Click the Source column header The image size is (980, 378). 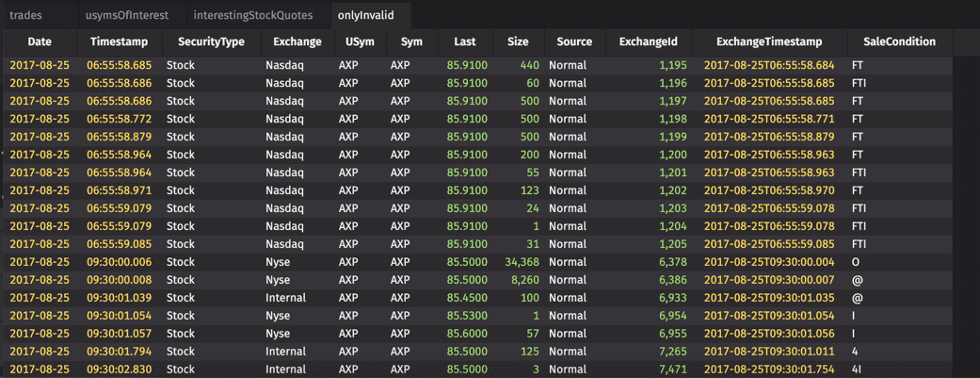pyautogui.click(x=574, y=41)
